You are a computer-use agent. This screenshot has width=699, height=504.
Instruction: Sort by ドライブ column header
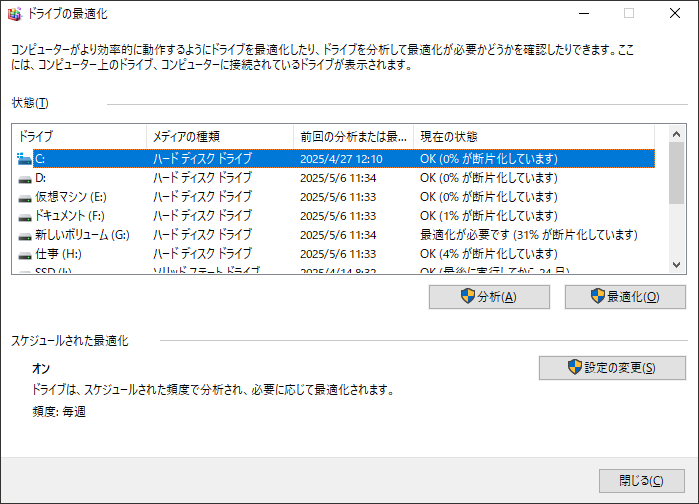click(79, 136)
